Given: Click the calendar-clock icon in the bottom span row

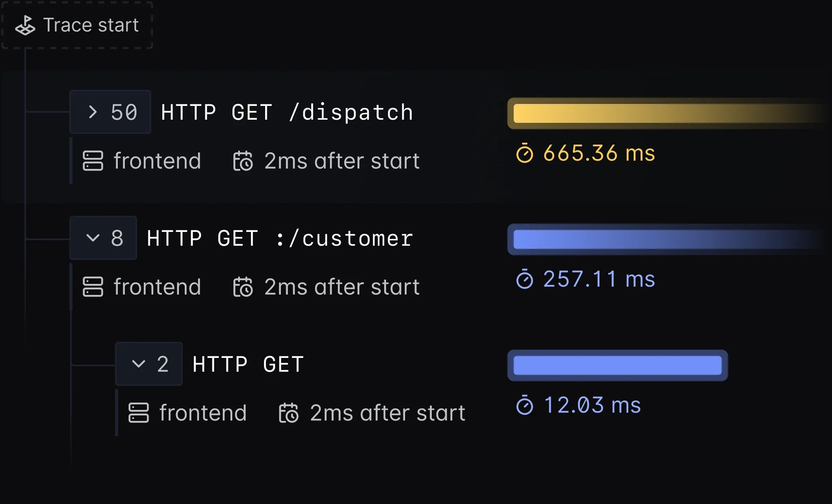Looking at the screenshot, I should click(x=288, y=413).
